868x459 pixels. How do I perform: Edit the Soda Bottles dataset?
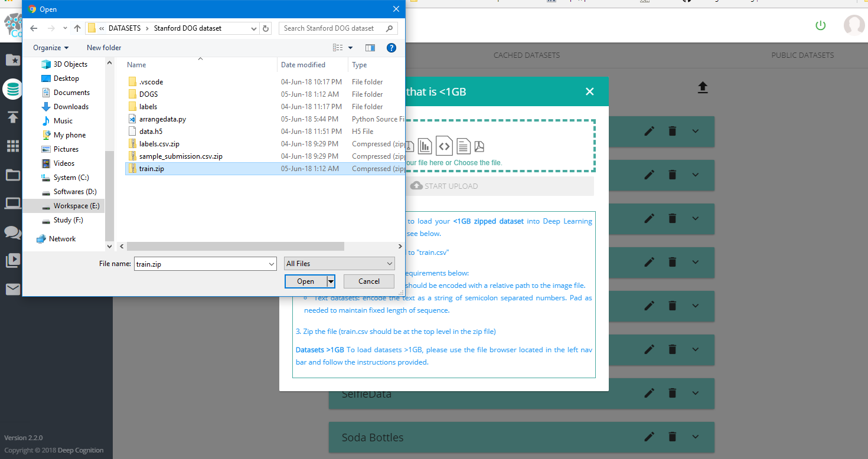point(650,437)
